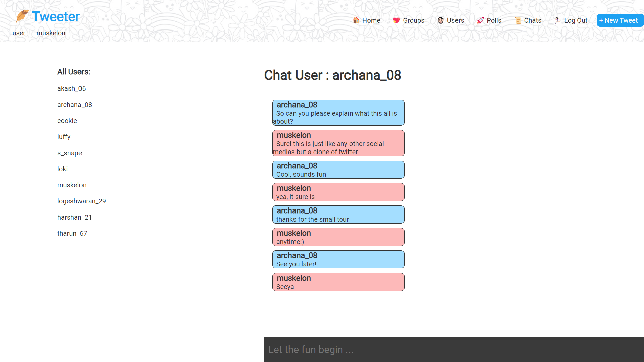Click the heart icon beside Groups

[396, 20]
